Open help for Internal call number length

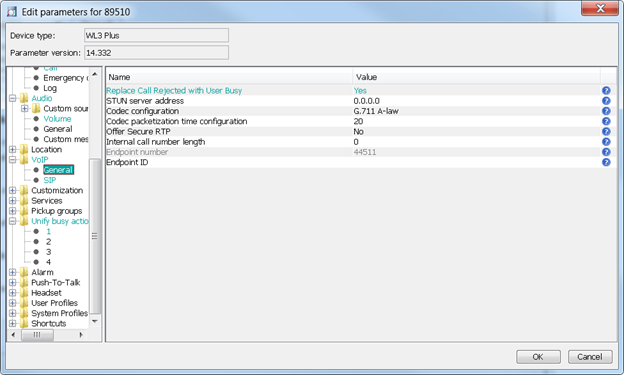pyautogui.click(x=606, y=142)
